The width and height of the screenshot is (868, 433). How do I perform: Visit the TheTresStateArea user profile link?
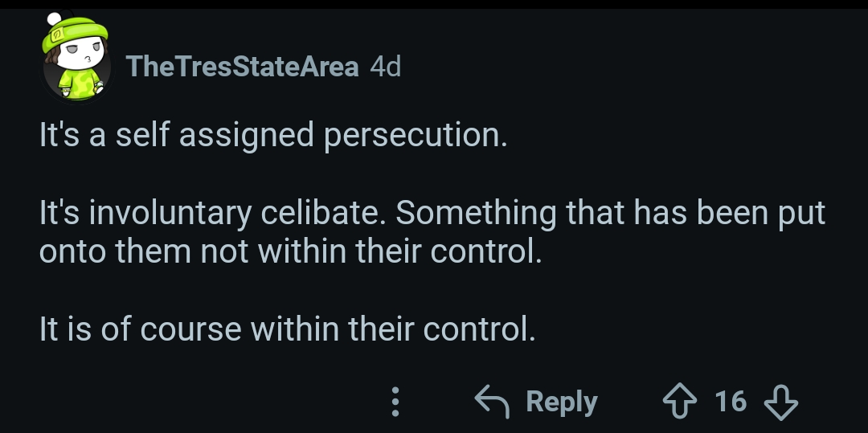pyautogui.click(x=243, y=67)
